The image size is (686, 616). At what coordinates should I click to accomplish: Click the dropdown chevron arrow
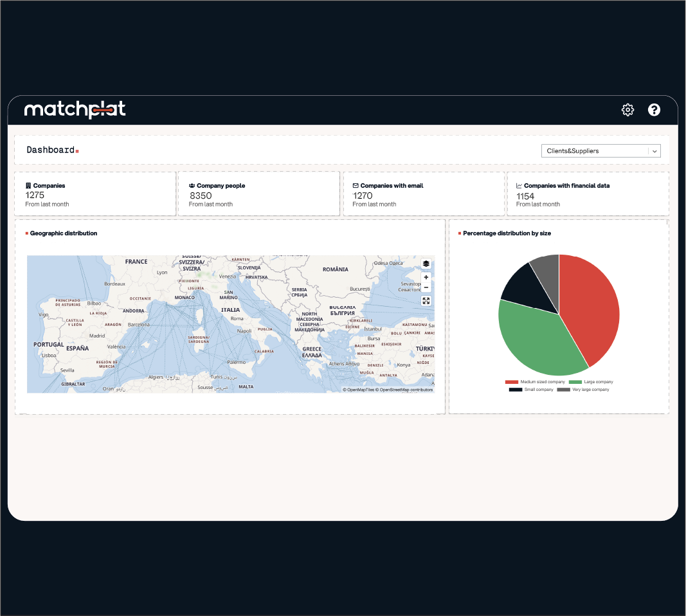(654, 151)
